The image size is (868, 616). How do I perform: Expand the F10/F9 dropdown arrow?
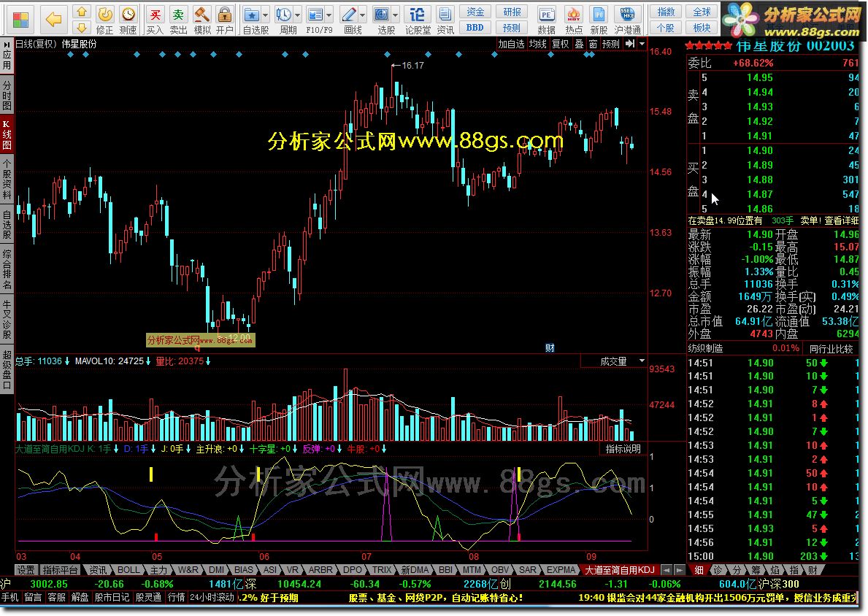[x=329, y=15]
